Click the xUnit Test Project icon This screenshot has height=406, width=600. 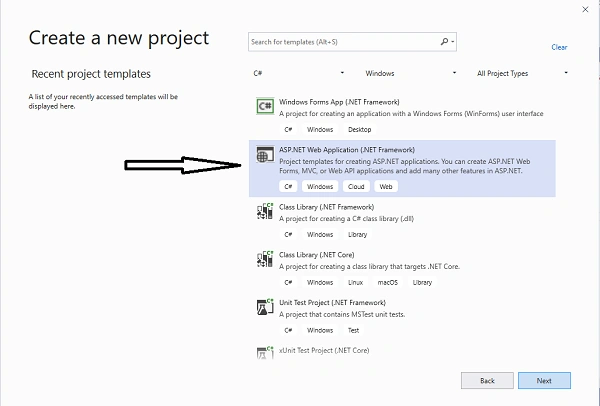tap(265, 352)
